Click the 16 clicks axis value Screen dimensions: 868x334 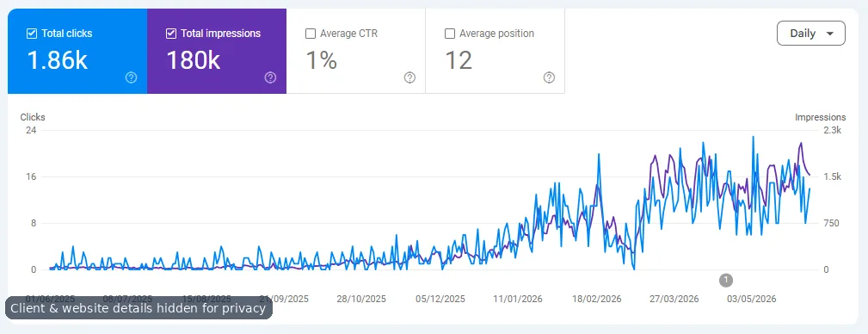tap(31, 176)
